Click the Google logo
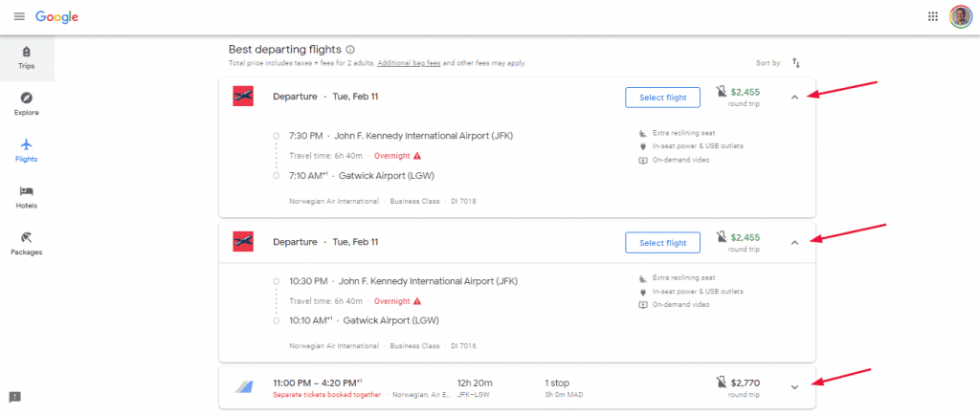Screen dimensions: 980x416 pos(56,17)
